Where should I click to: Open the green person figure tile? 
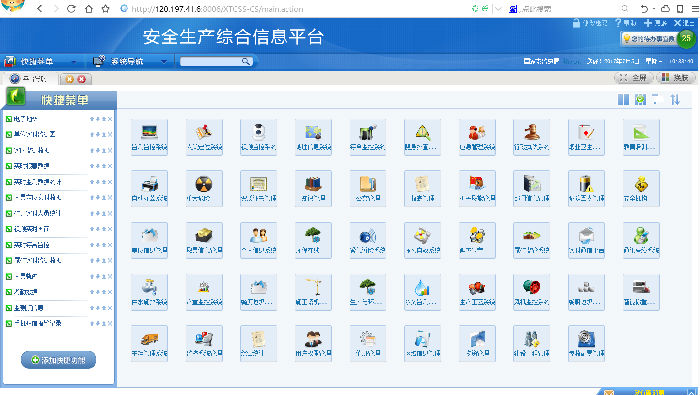tap(641, 240)
